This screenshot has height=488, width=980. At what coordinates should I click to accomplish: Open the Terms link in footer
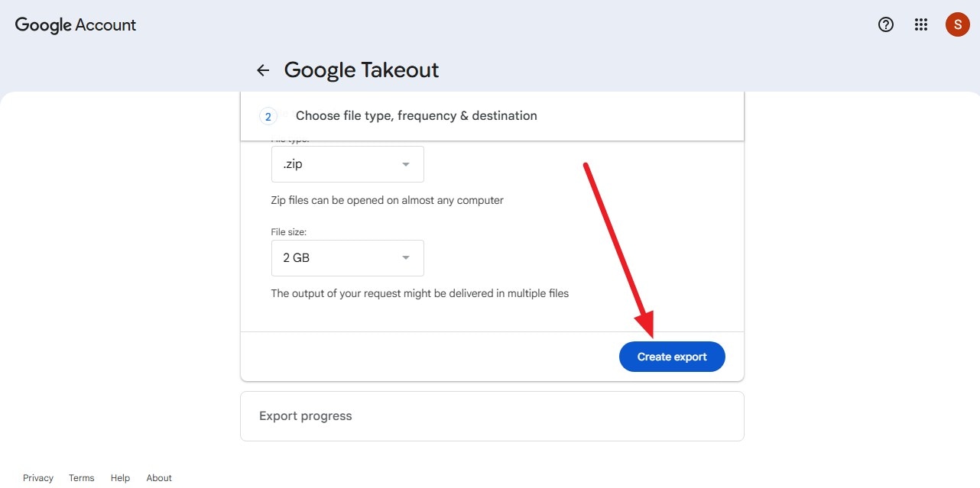pyautogui.click(x=82, y=478)
